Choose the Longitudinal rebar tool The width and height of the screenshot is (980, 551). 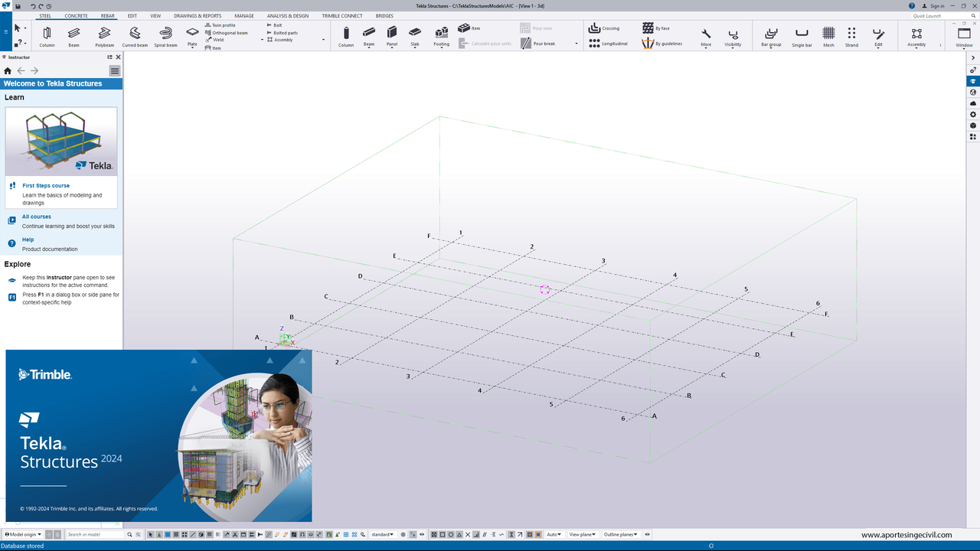pyautogui.click(x=608, y=44)
